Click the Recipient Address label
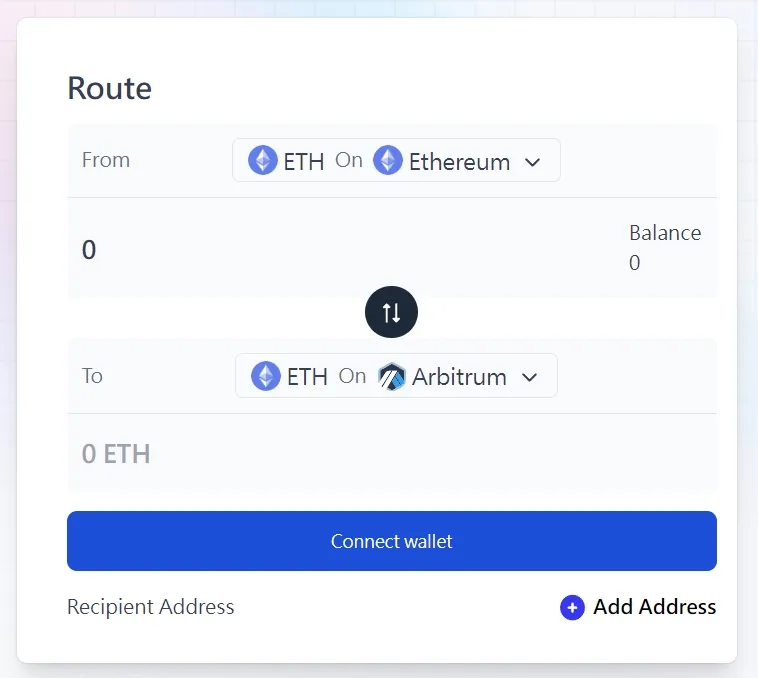 [x=151, y=607]
